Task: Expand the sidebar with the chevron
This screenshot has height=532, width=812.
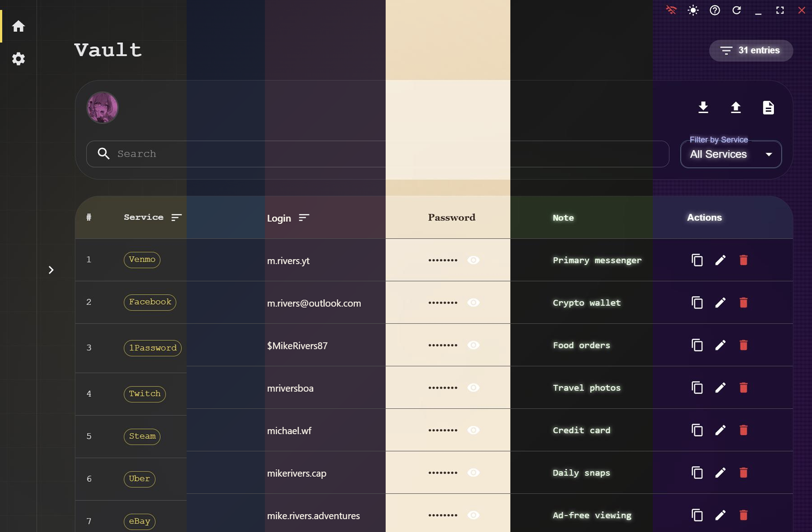Action: [51, 270]
